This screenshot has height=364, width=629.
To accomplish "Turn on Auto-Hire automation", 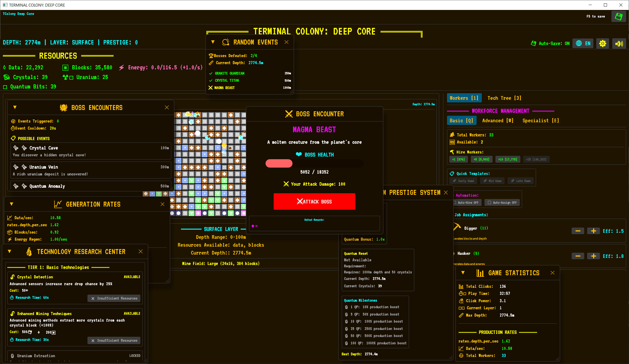I will pyautogui.click(x=467, y=202).
